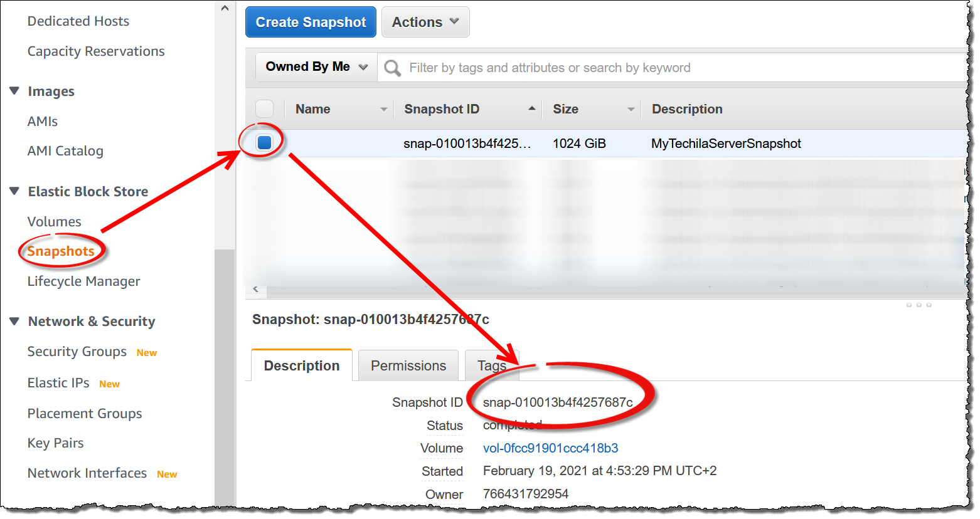The height and width of the screenshot is (519, 980).
Task: Click the panel resize dots handle
Action: click(919, 305)
